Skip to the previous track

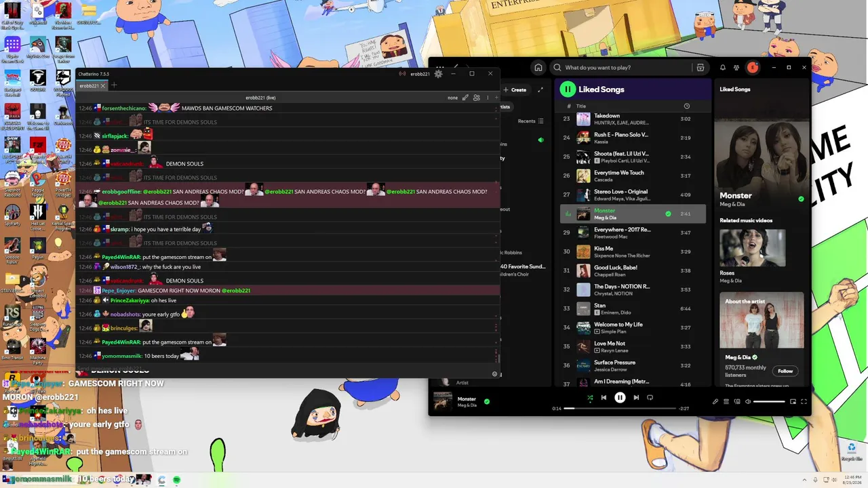604,398
